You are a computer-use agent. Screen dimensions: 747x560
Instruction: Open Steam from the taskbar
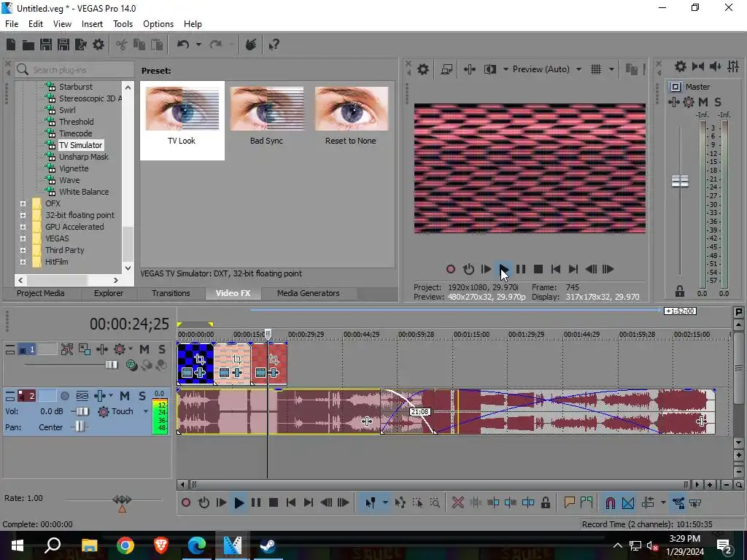pos(268,545)
